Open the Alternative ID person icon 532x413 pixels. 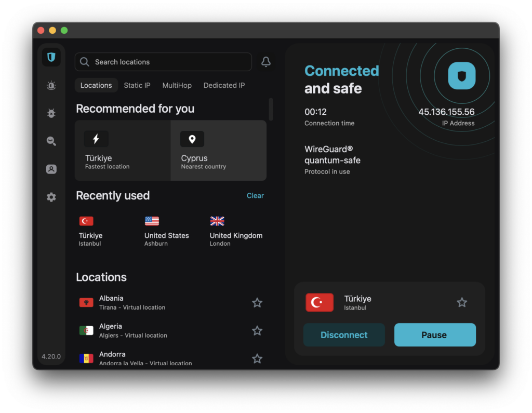(x=51, y=169)
